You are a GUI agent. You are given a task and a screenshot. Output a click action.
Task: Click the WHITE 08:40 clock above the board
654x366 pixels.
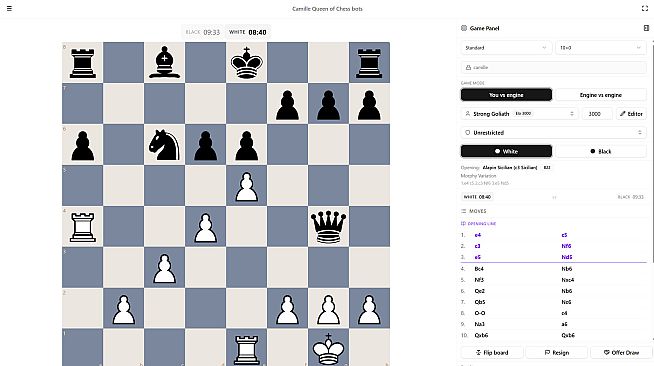pyautogui.click(x=248, y=32)
